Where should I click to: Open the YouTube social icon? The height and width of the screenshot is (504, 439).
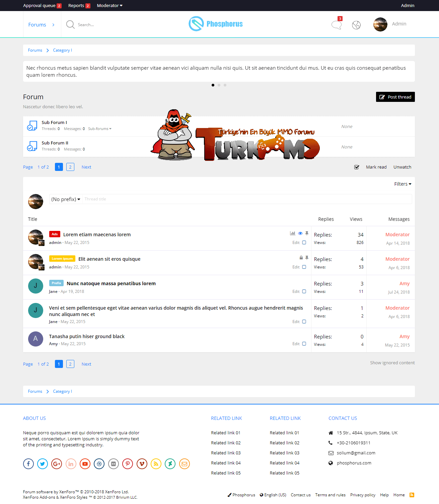point(85,464)
